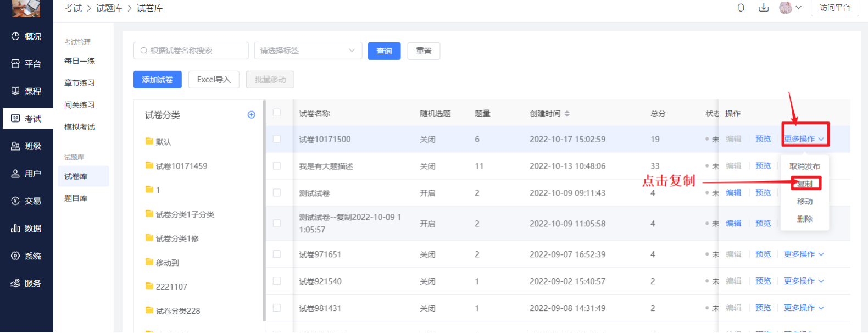Image resolution: width=868 pixels, height=333 pixels.
Task: Open 班级 in the sidebar
Action: click(x=26, y=146)
